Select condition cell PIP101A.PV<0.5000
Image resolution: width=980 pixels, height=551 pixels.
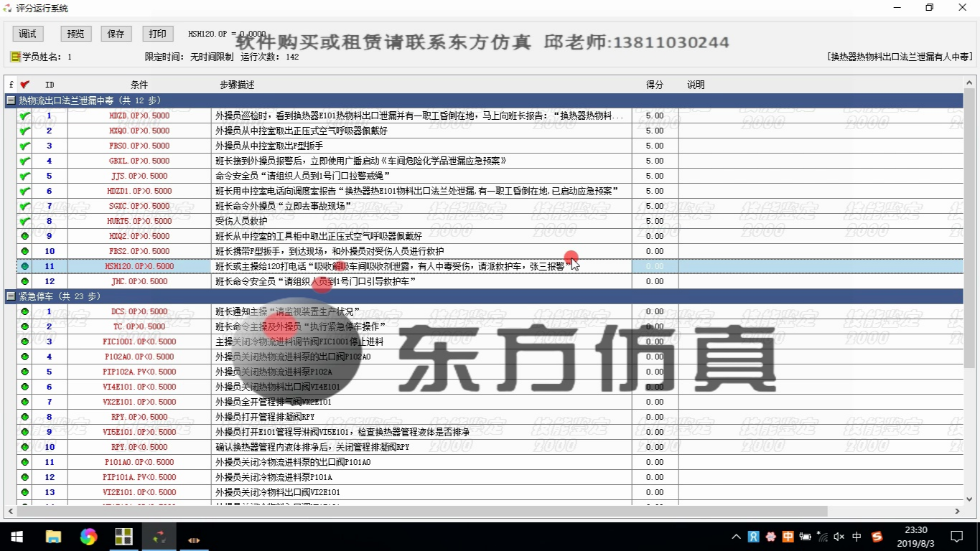click(x=139, y=477)
